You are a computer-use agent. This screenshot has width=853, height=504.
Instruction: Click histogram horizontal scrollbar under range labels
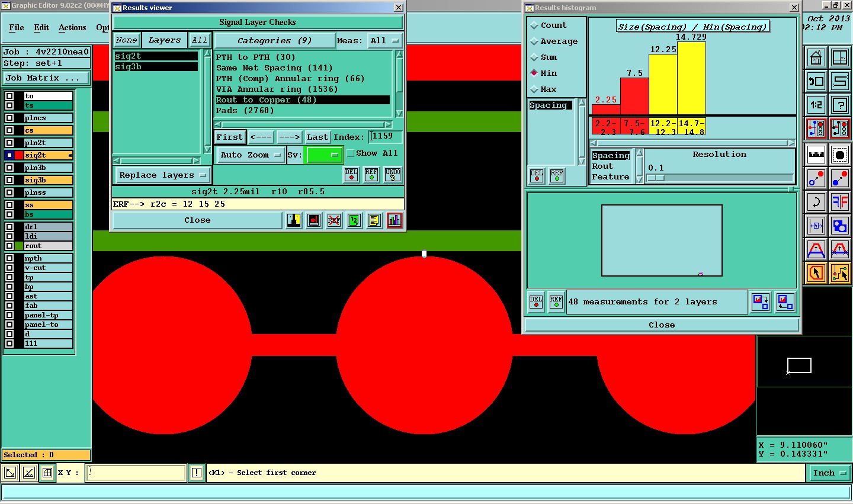coord(692,143)
